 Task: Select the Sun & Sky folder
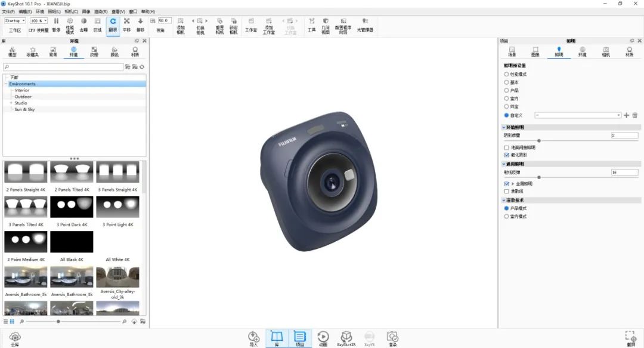click(24, 109)
